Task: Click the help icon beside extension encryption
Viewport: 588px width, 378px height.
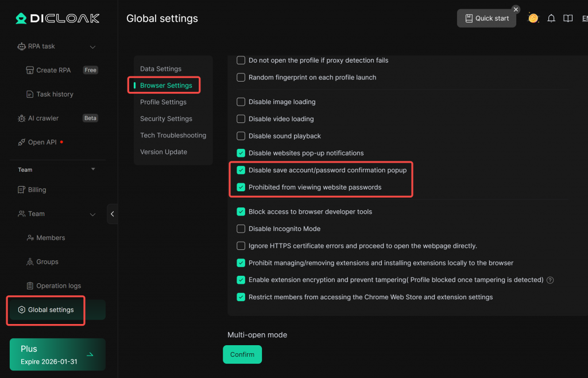Action: tap(550, 280)
